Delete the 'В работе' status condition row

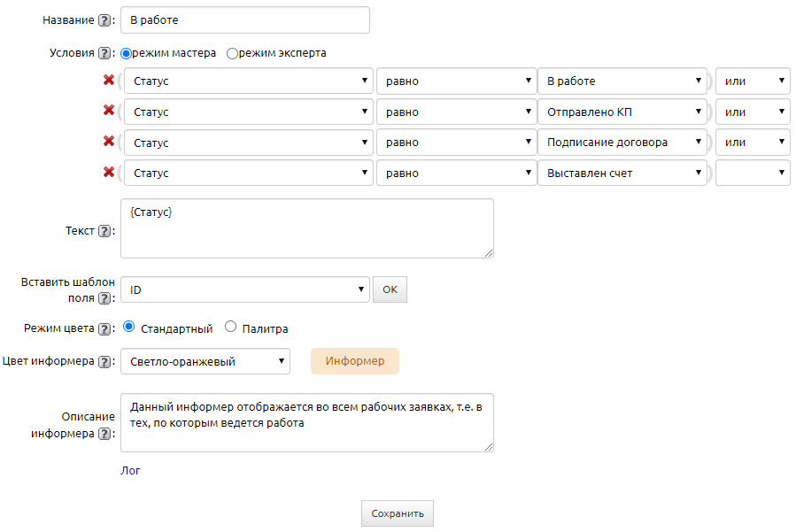pyautogui.click(x=109, y=81)
